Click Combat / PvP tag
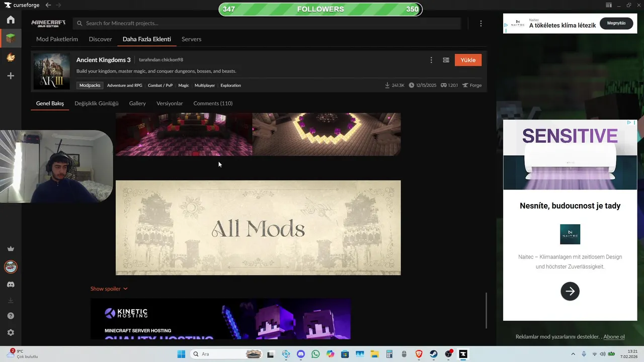Screen dimensions: 644x362 (160, 85)
